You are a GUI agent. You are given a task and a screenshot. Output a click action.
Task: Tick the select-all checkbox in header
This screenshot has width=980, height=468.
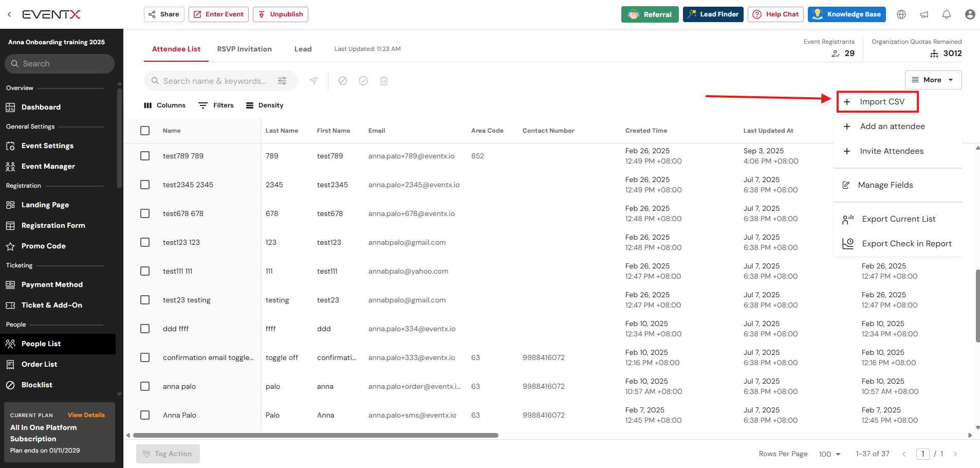tap(145, 131)
